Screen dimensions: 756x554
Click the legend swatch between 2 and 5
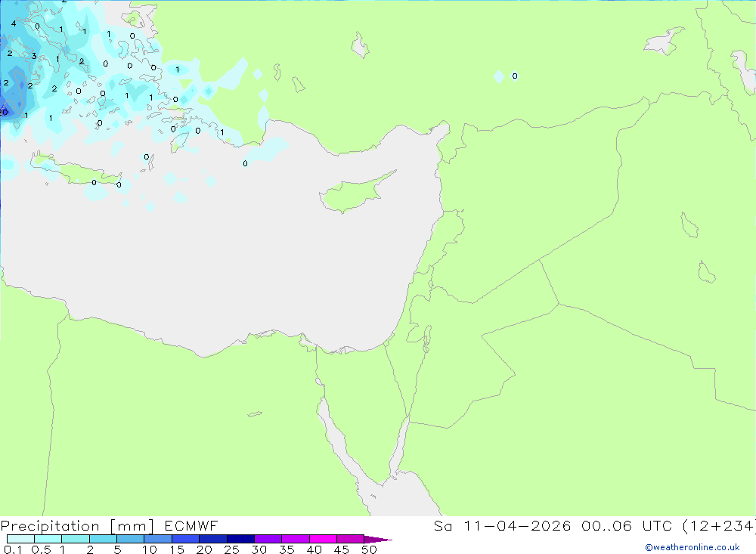pos(103,539)
